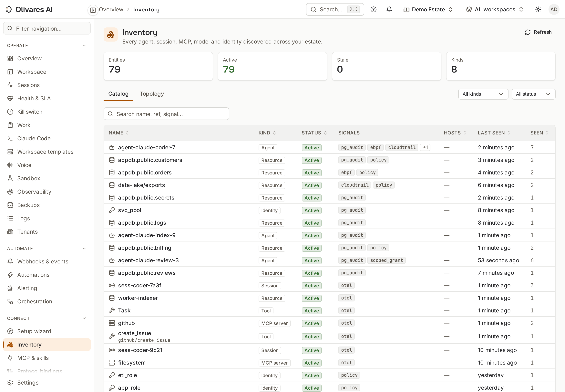The image size is (565, 392).
Task: Open etl_role identity row
Action: 329,375
